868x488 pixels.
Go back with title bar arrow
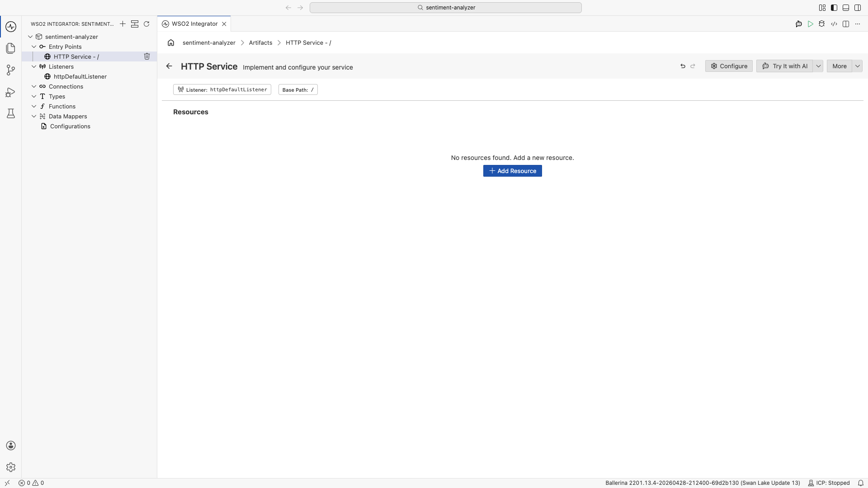(288, 8)
